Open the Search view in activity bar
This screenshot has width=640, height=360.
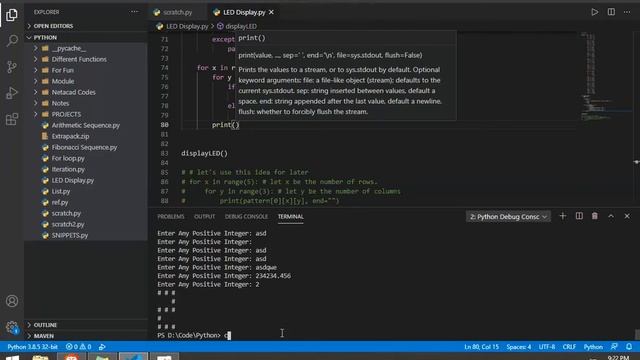(x=12, y=40)
